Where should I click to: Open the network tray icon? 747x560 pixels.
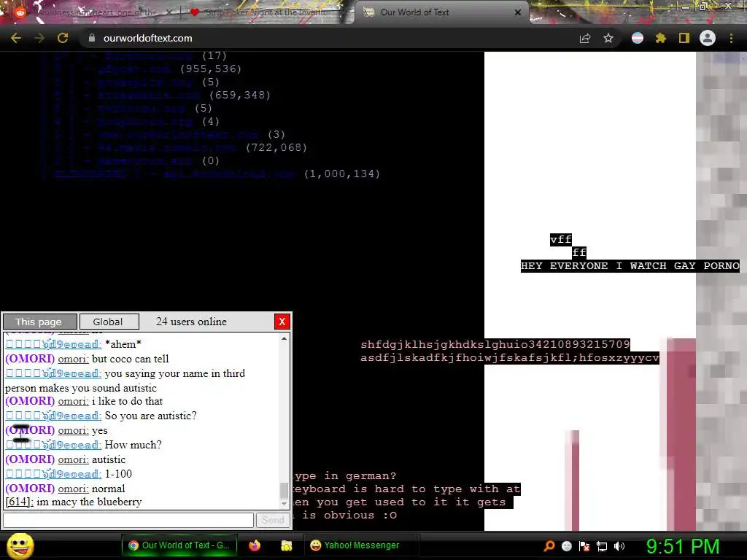tap(602, 546)
